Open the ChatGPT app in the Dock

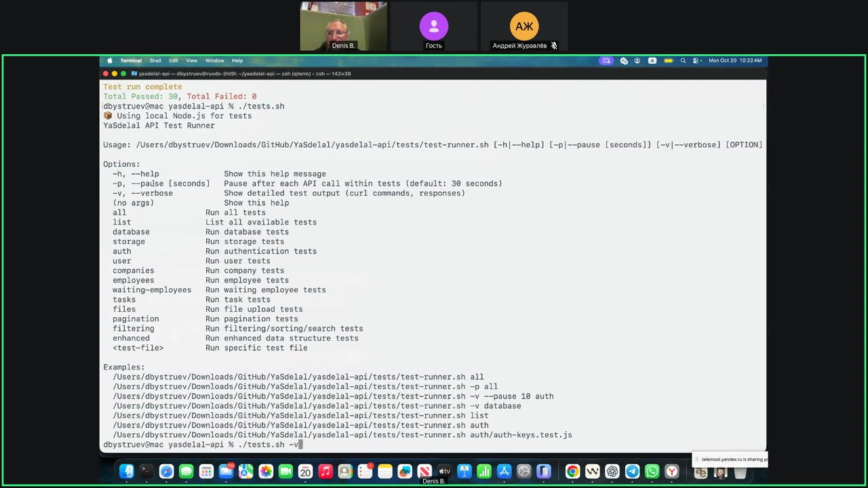[x=612, y=472]
